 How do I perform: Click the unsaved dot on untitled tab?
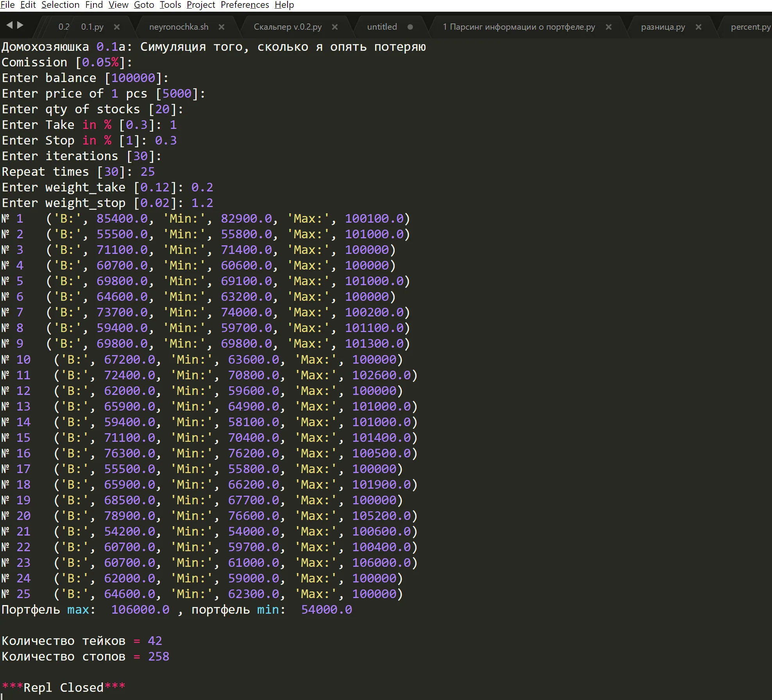click(410, 27)
